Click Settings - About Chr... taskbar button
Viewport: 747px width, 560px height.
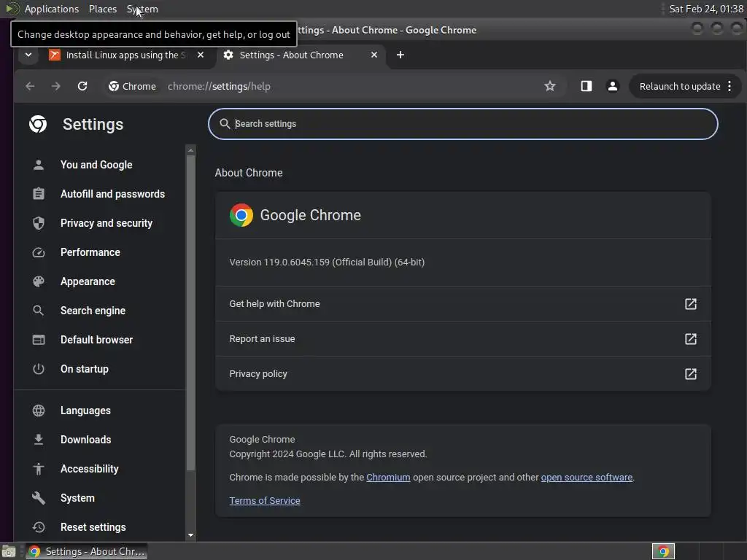point(86,551)
